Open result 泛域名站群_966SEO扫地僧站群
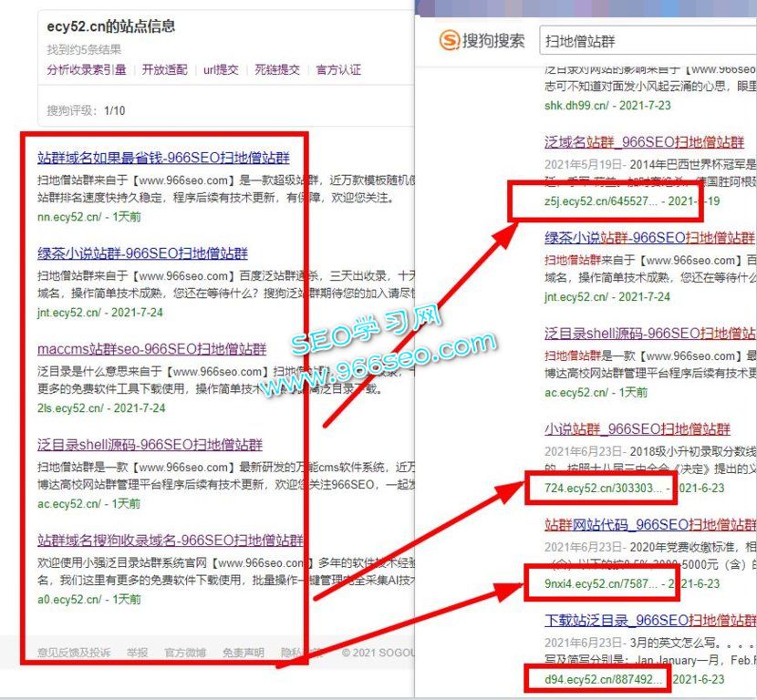This screenshot has width=757, height=700. click(x=645, y=142)
